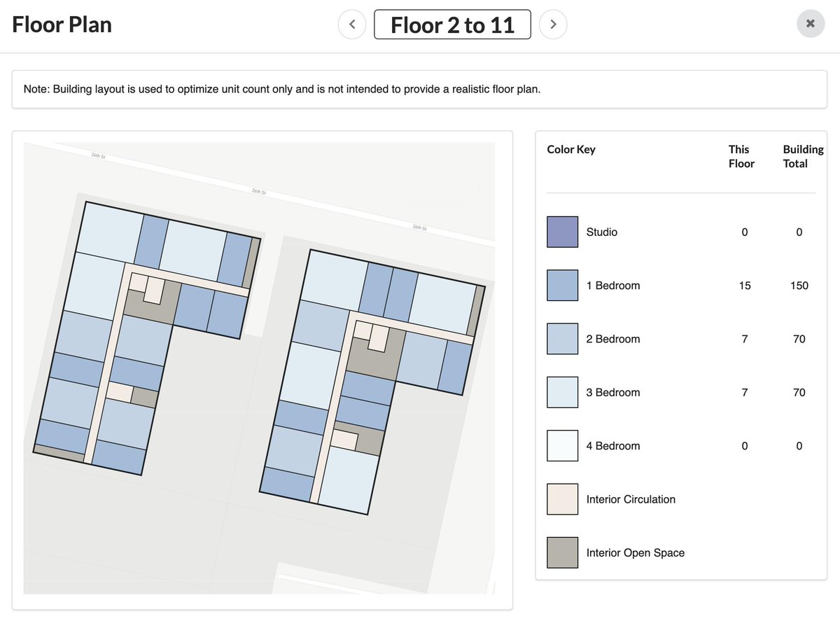The height and width of the screenshot is (621, 840).
Task: Click the 2 Bedroom building total 70
Action: [x=799, y=339]
